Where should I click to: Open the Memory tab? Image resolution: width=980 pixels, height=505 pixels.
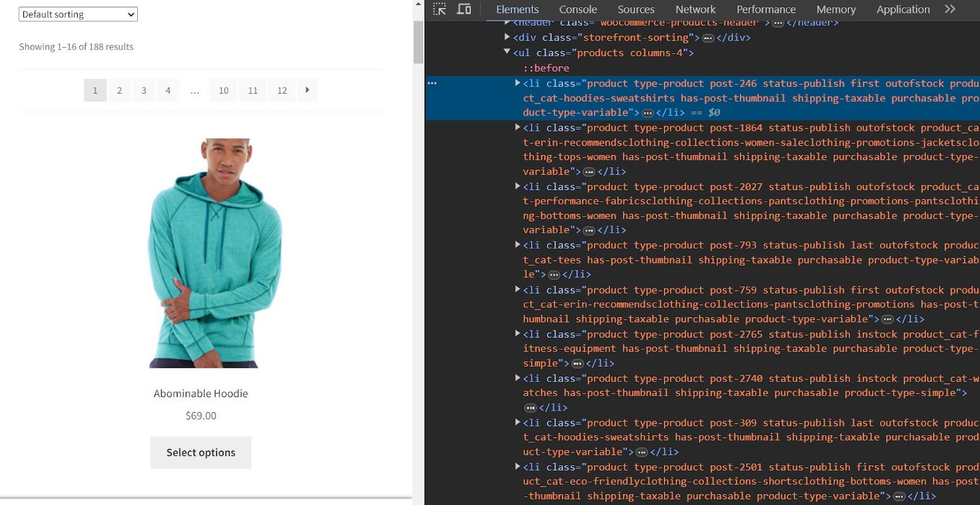coord(835,9)
